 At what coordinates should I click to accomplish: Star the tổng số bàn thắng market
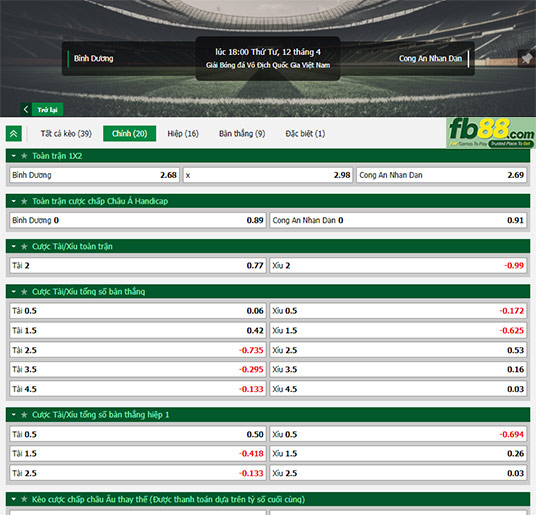coord(24,292)
